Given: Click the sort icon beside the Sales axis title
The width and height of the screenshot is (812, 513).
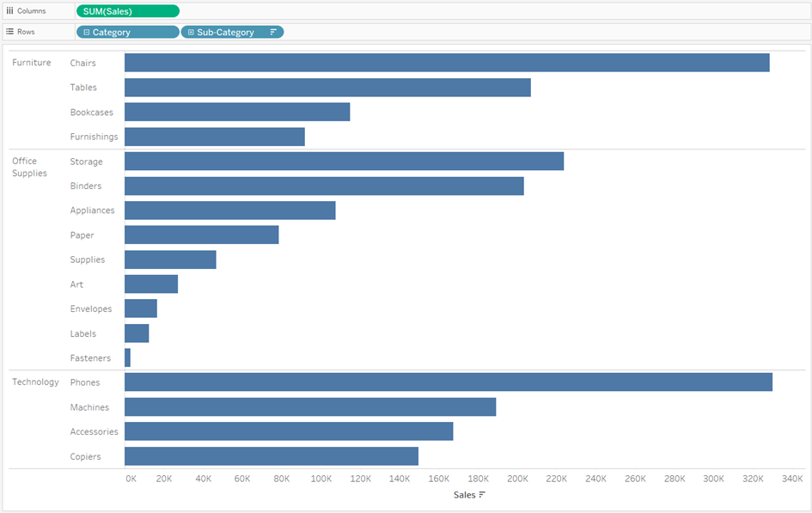Looking at the screenshot, I should point(481,494).
